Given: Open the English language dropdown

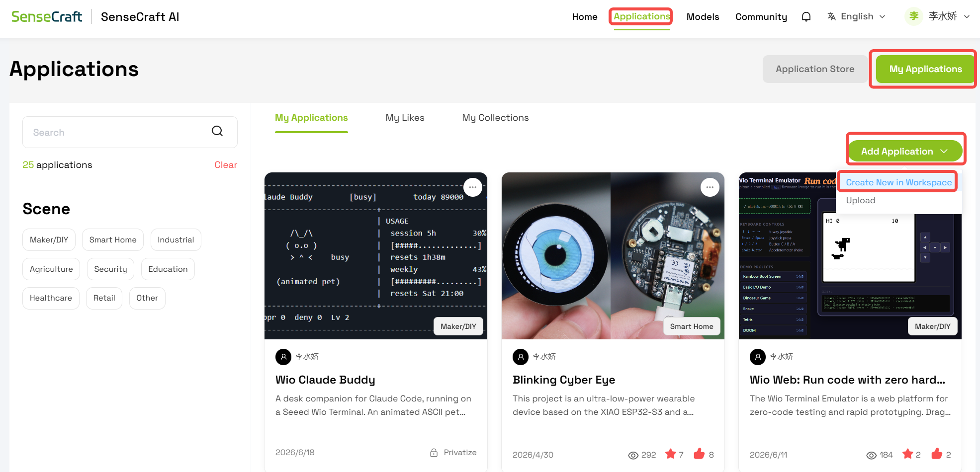Looking at the screenshot, I should tap(857, 17).
